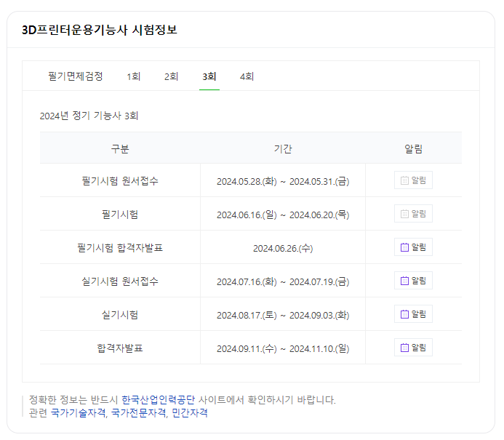Click the 2024.06.26.(수) date

[x=283, y=249]
